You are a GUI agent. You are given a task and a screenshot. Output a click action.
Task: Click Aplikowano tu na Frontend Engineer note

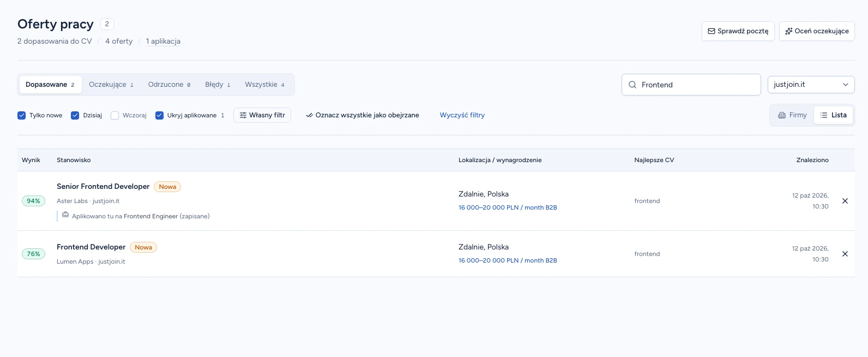pyautogui.click(x=141, y=216)
